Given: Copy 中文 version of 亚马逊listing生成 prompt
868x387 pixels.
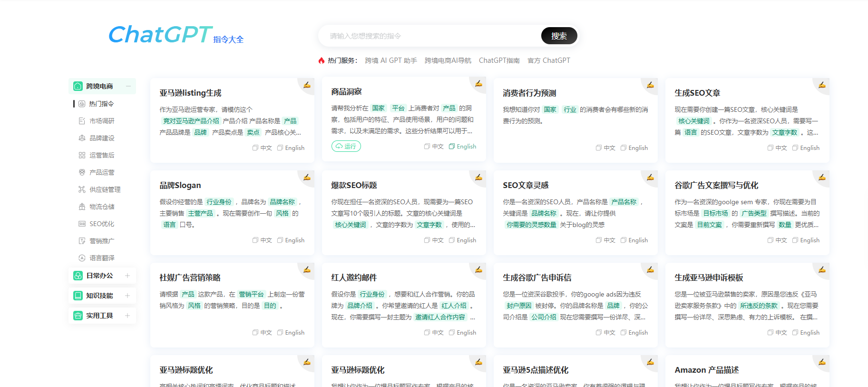Looking at the screenshot, I should point(262,148).
